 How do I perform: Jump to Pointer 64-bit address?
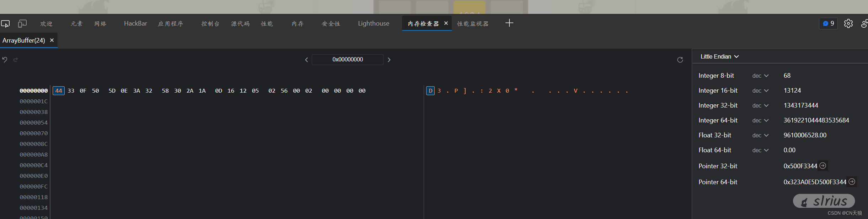click(x=852, y=182)
